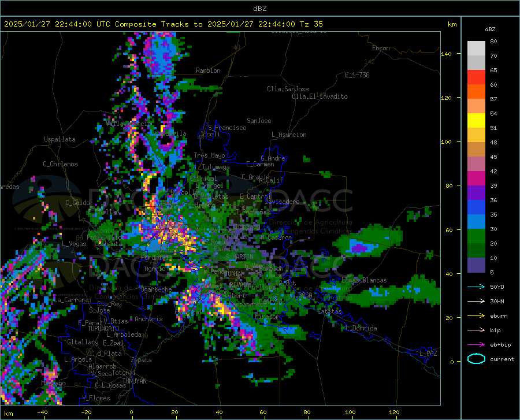520x420 pixels.
Task: Pick the royal blue swatch in dBZ legend
Action: 476,207
